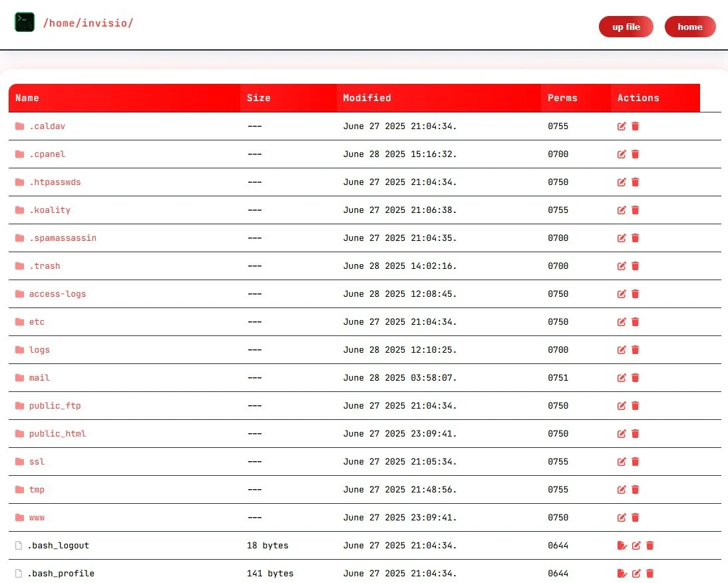Click the terminal logo in the header
The height and width of the screenshot is (583, 728).
(25, 22)
